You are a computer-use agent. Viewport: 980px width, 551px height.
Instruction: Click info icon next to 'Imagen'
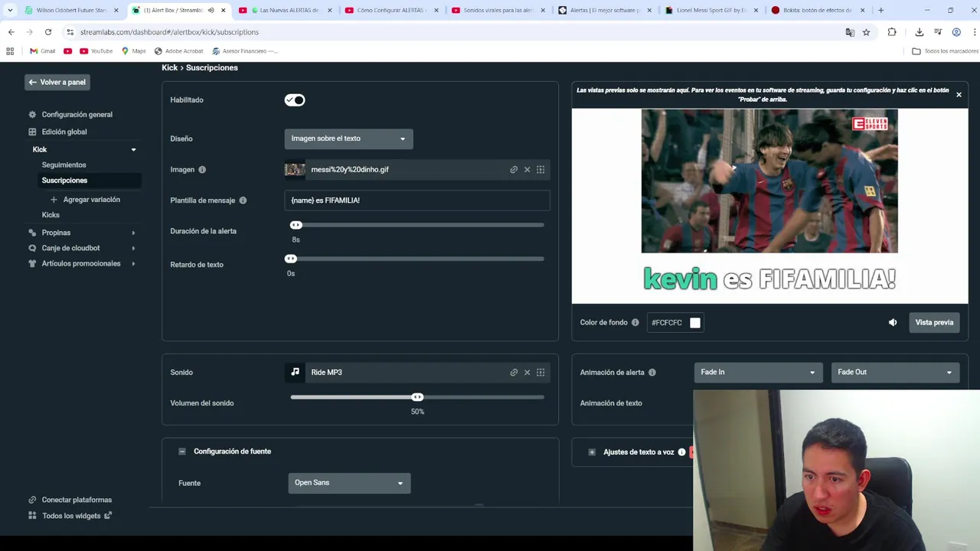202,170
